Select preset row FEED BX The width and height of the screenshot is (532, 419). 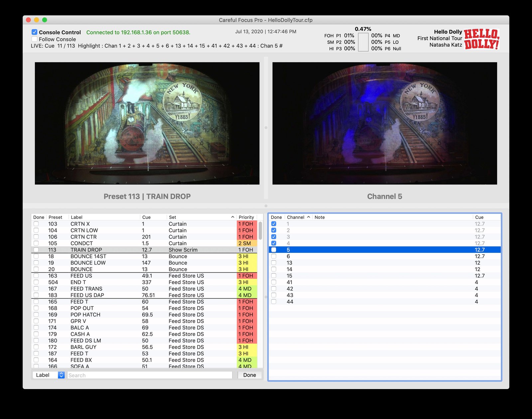(145, 360)
